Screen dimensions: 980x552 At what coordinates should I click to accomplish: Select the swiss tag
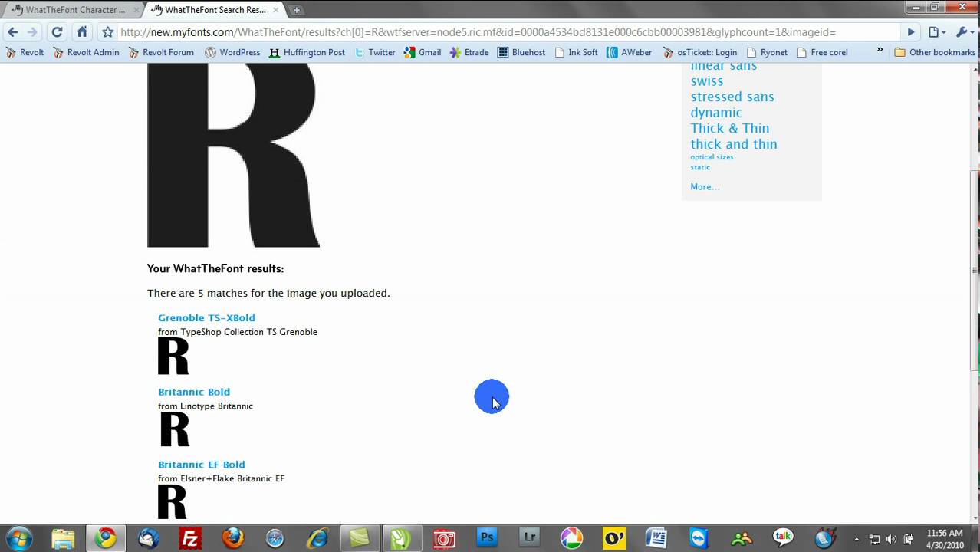click(707, 81)
